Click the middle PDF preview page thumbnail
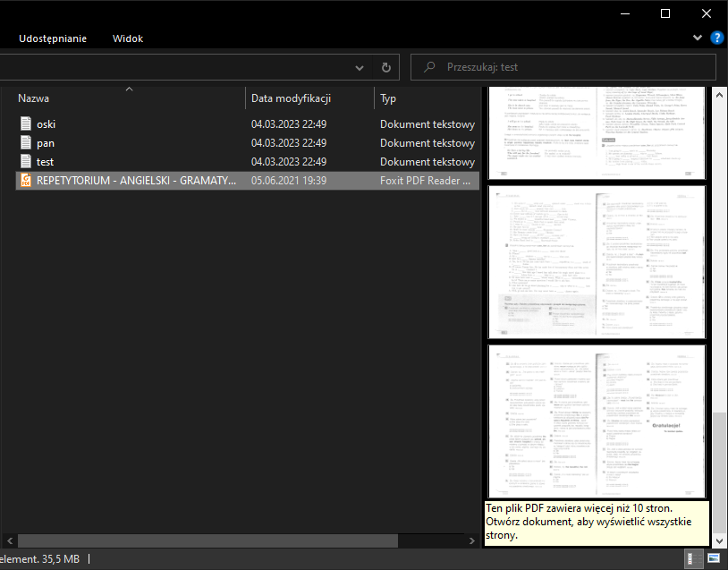The height and width of the screenshot is (570, 728). click(597, 262)
